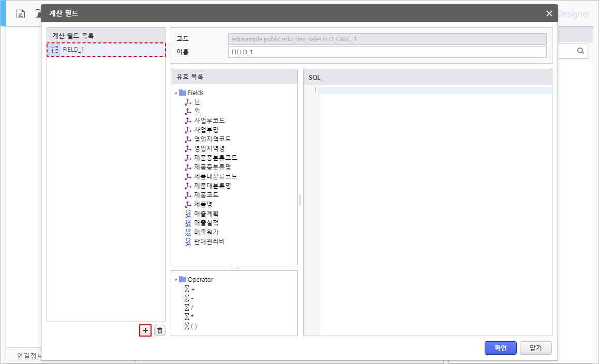The width and height of the screenshot is (599, 364).
Task: Select the 제품중분류코드 field
Action: click(216, 158)
